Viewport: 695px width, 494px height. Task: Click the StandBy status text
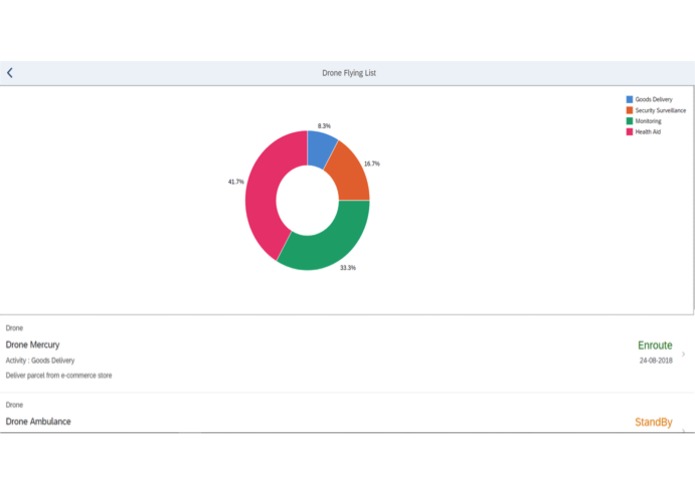tap(653, 422)
